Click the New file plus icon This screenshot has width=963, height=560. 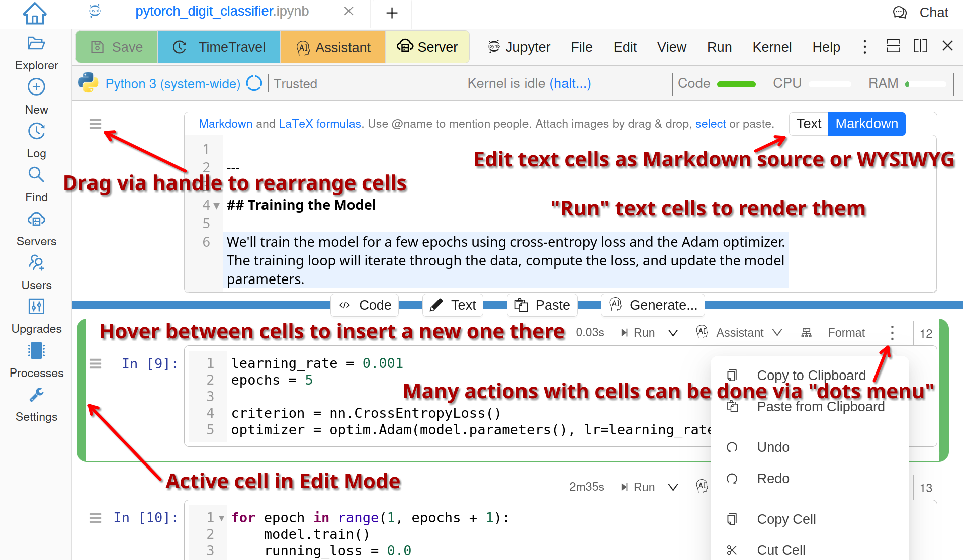[36, 87]
